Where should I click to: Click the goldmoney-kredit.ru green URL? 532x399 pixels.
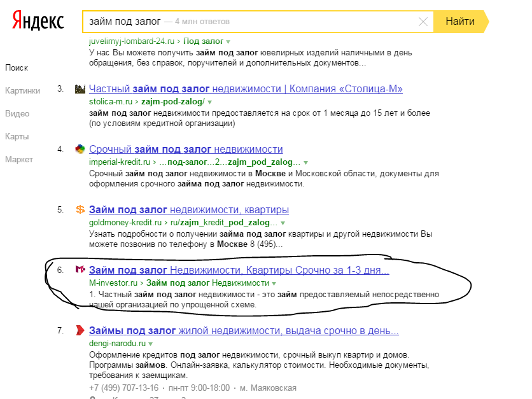(125, 222)
